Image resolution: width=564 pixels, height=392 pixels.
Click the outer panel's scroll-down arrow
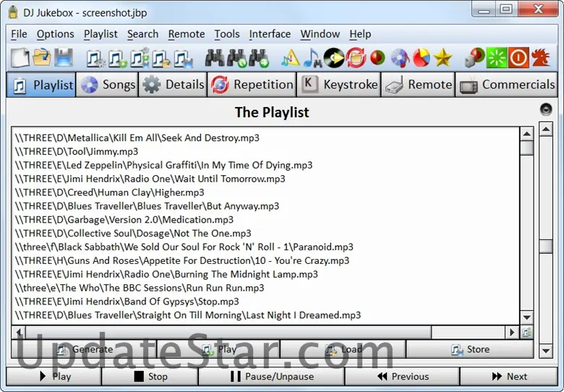tap(546, 351)
